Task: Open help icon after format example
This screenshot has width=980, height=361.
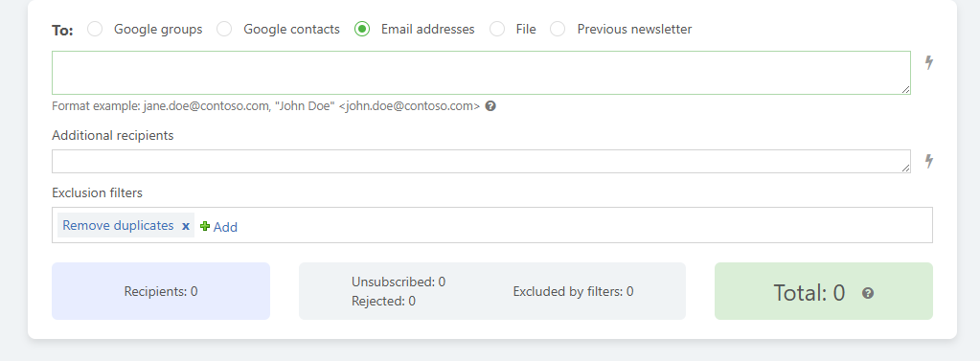Action: (x=490, y=106)
